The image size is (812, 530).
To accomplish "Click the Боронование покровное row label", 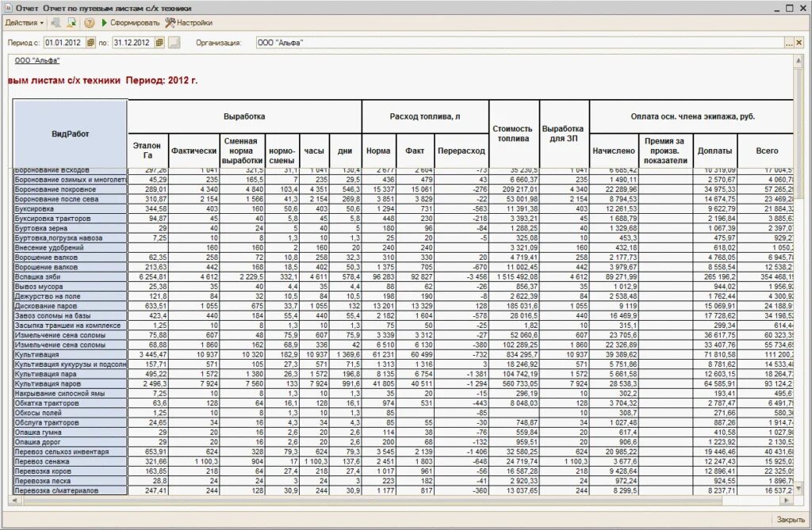I will tap(70, 189).
